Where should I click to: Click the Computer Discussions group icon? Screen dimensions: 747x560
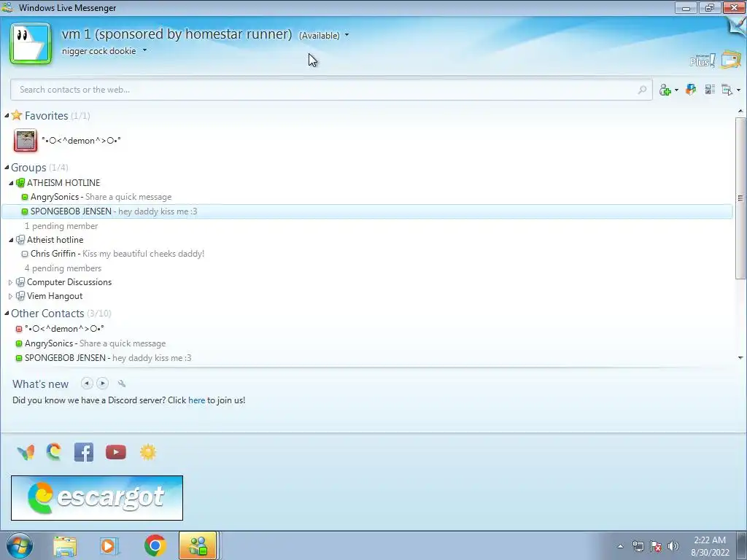tap(20, 282)
